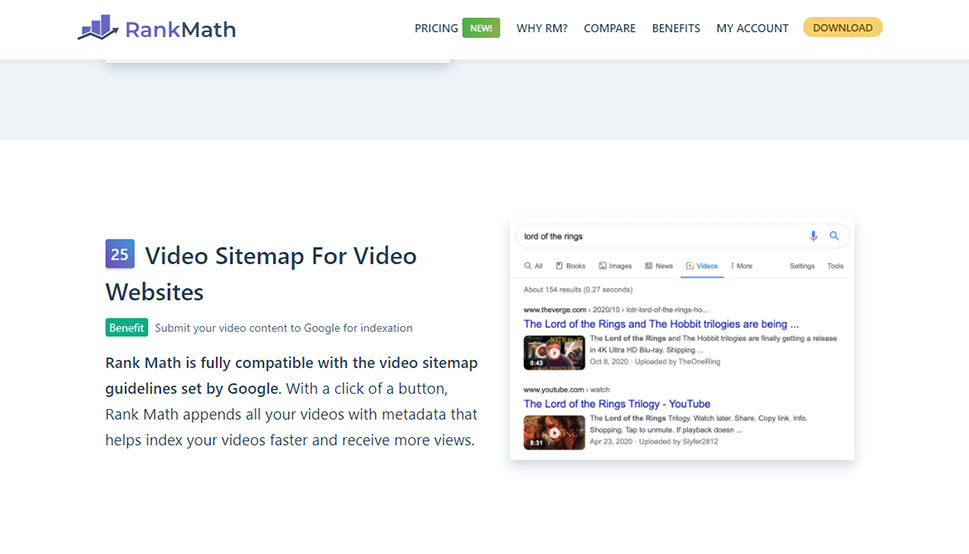Open the Why RM? page
Viewport: 969px width, 554px height.
pos(541,28)
